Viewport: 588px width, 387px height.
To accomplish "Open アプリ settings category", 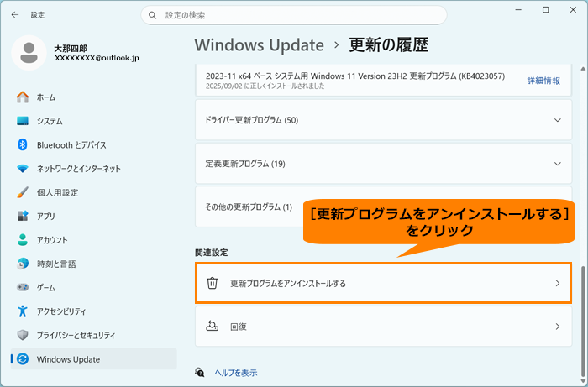I will [45, 216].
